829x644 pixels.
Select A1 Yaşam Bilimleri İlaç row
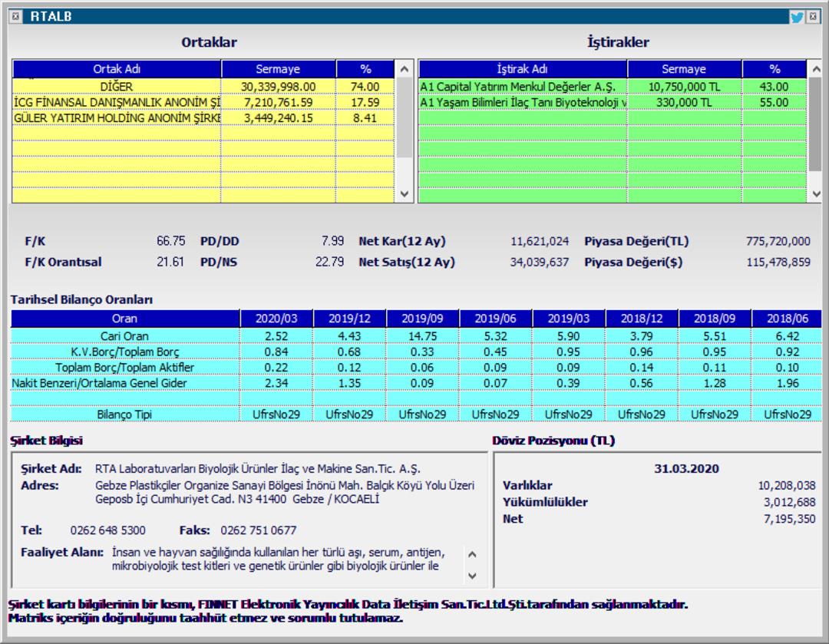tap(613, 102)
